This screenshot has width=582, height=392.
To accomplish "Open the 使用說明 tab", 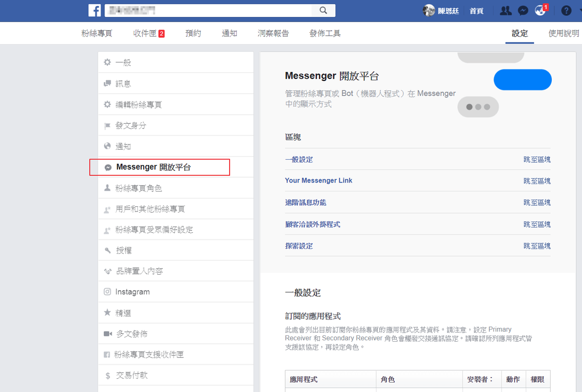I will 563,33.
